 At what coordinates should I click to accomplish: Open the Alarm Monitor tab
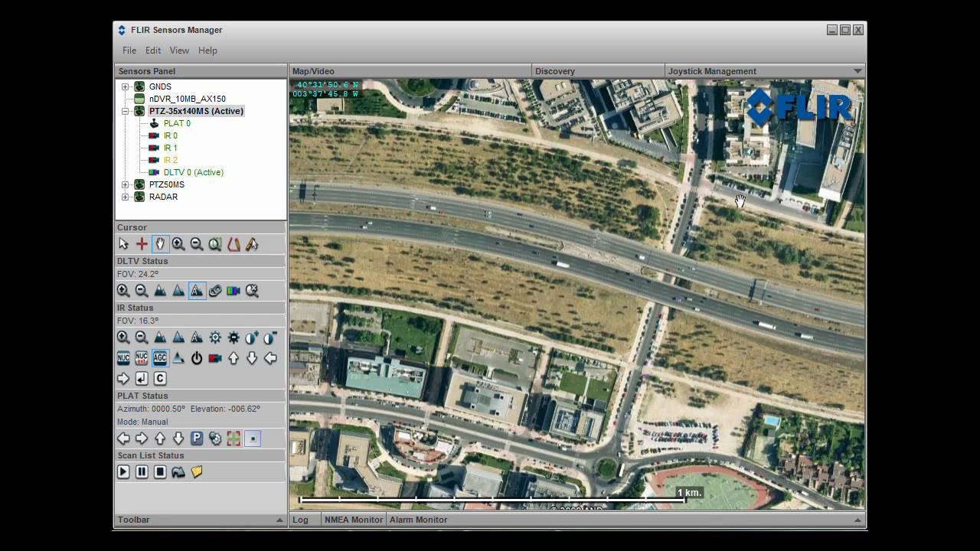(x=418, y=520)
